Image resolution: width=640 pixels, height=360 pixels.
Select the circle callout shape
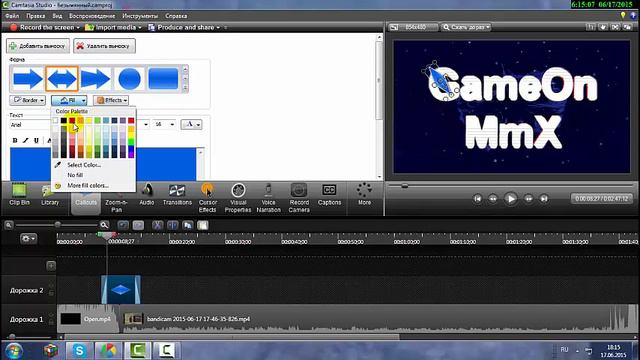(x=129, y=79)
